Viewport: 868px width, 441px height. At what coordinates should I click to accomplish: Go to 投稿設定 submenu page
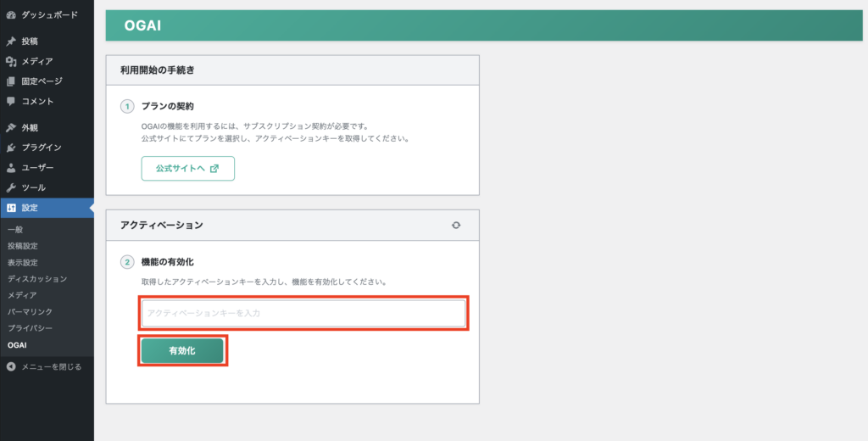point(22,246)
